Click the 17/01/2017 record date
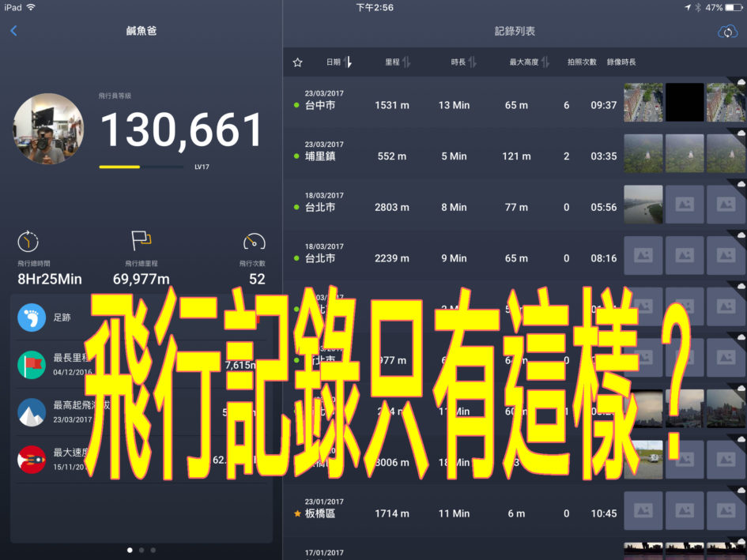This screenshot has width=747, height=560. 324,552
